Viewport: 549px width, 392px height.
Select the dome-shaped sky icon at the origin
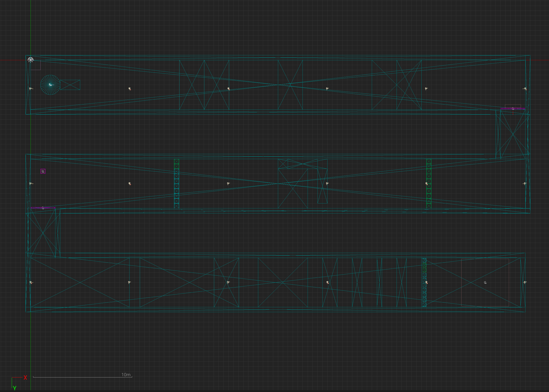click(x=30, y=60)
